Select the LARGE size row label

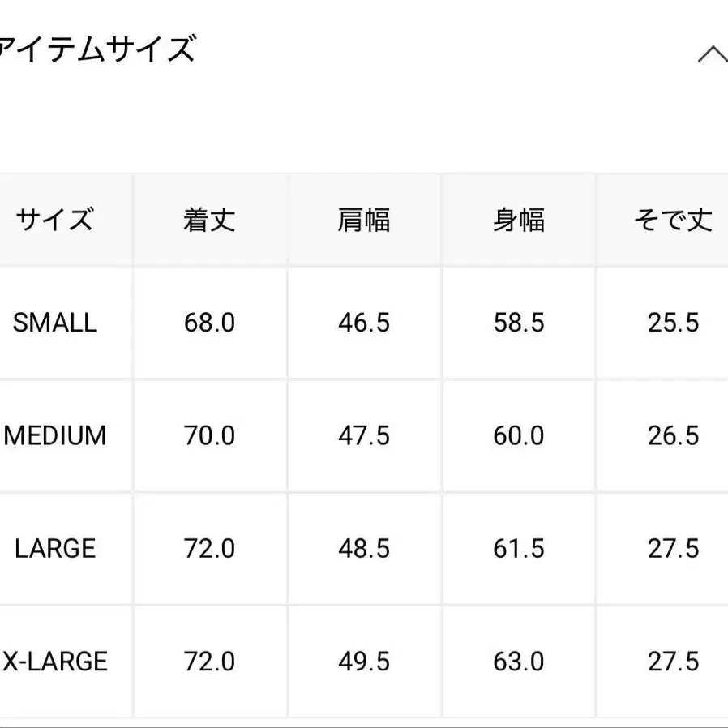(x=55, y=548)
